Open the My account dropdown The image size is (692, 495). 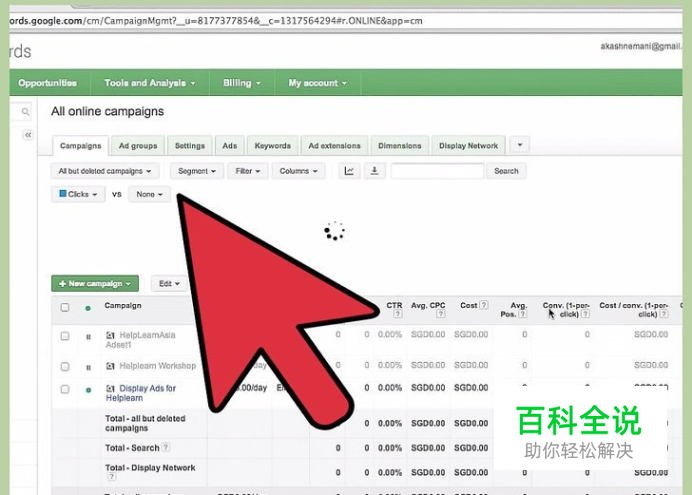317,83
